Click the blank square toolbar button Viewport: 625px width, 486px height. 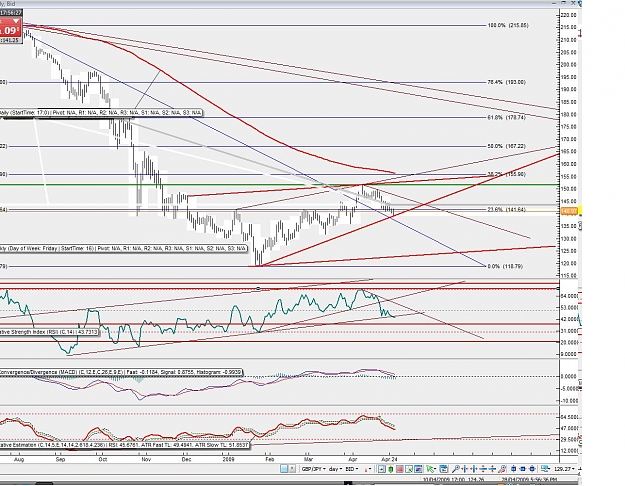pos(284,469)
